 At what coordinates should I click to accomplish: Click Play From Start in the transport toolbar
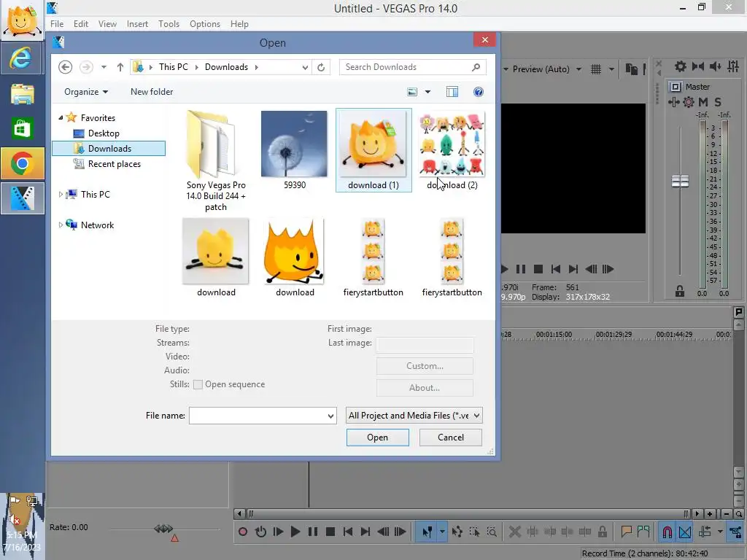pos(278,532)
